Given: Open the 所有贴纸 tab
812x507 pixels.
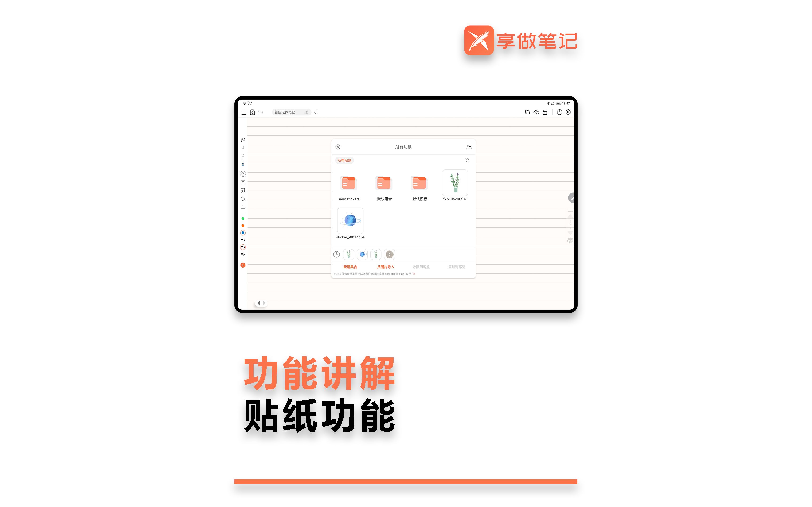Looking at the screenshot, I should pyautogui.click(x=345, y=161).
